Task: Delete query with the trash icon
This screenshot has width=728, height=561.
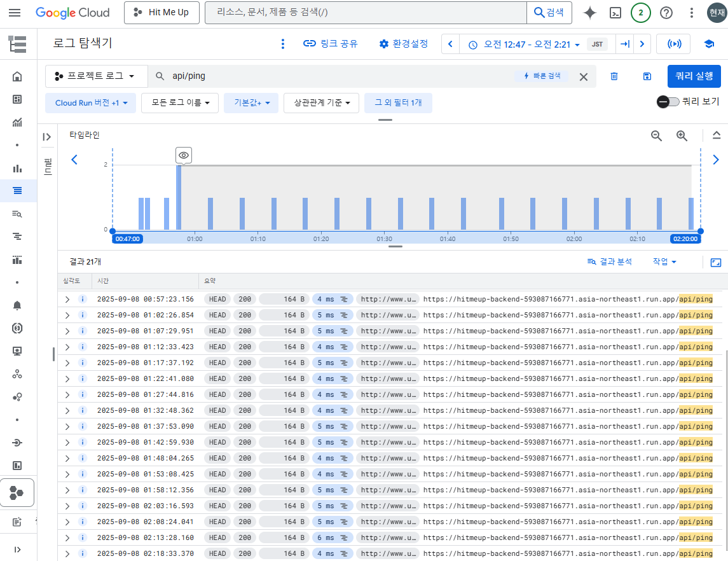Action: tap(614, 76)
